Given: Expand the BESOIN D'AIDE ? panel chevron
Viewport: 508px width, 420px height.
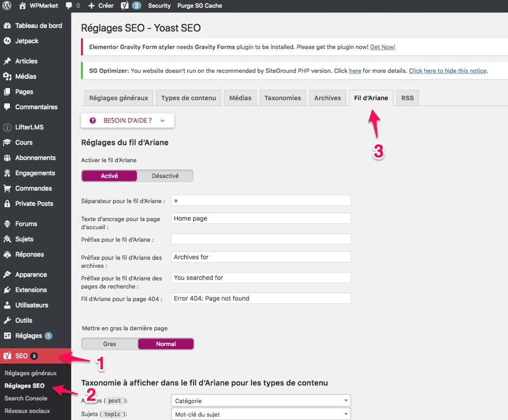Looking at the screenshot, I should (x=163, y=121).
